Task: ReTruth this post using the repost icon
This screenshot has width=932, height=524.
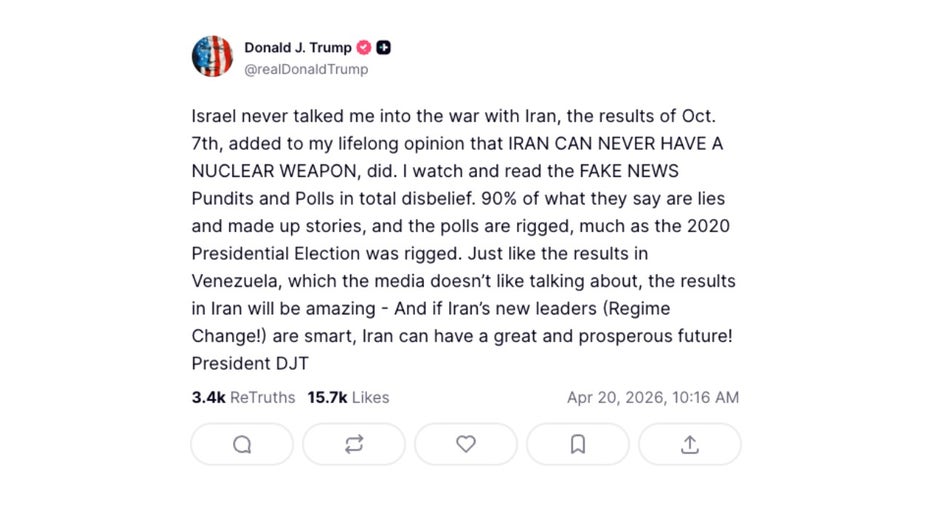Action: (x=354, y=445)
